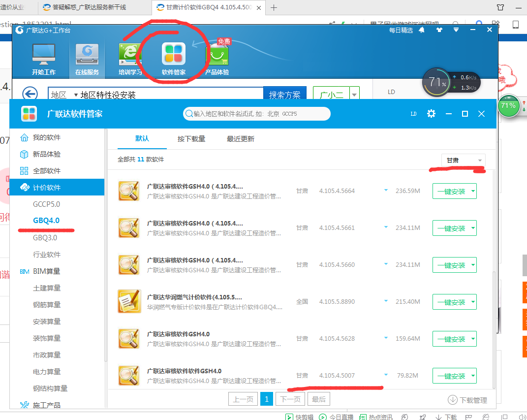The width and height of the screenshot is (527, 420).
Task: Click the 广小二 button
Action: 331,94
